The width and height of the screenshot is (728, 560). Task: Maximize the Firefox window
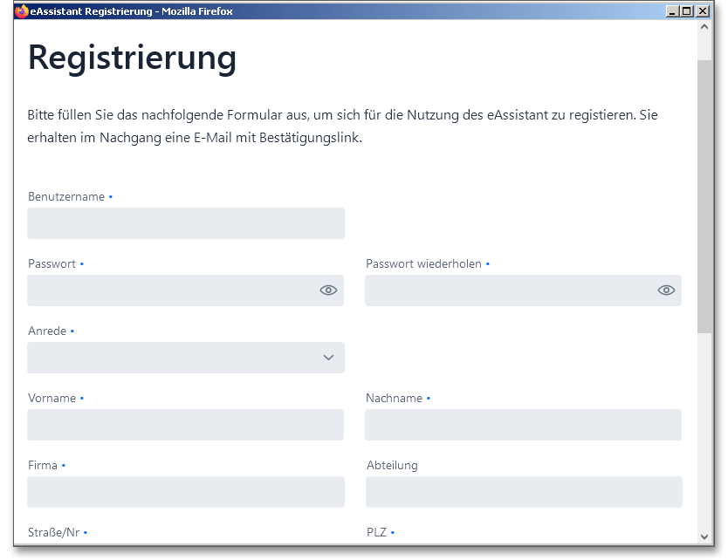coord(686,11)
